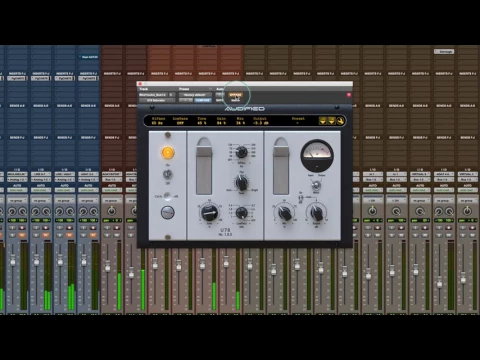Click the Auto enable button in plug-in header

tap(220, 95)
